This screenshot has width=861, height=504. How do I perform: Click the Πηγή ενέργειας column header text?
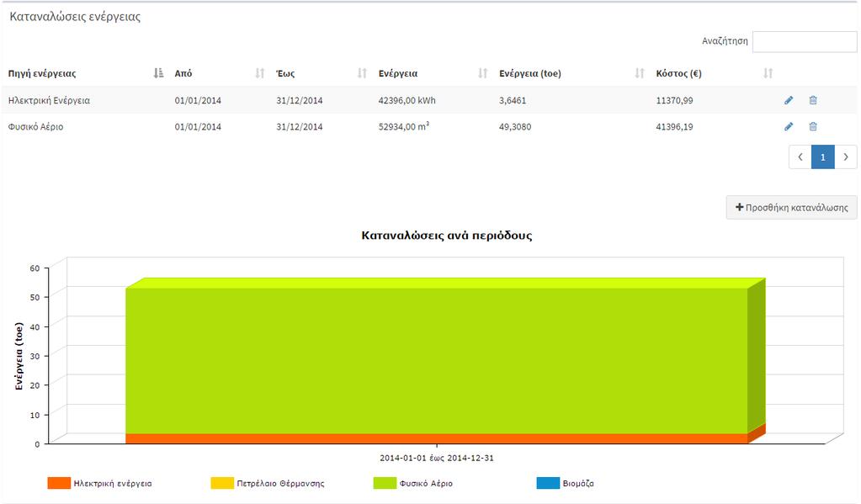(x=42, y=73)
